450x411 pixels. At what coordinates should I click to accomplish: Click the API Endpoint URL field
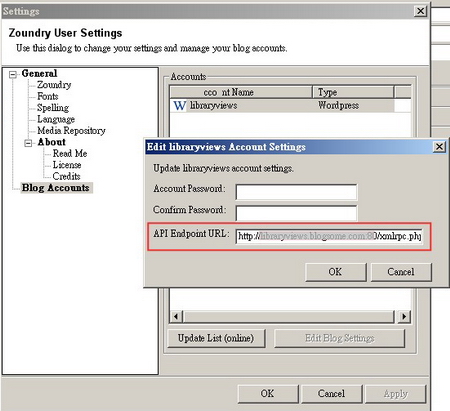coord(329,236)
